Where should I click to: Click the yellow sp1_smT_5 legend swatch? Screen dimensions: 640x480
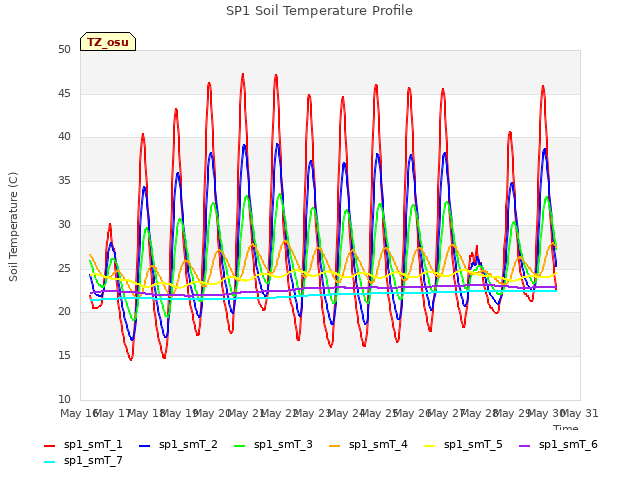coord(429,446)
